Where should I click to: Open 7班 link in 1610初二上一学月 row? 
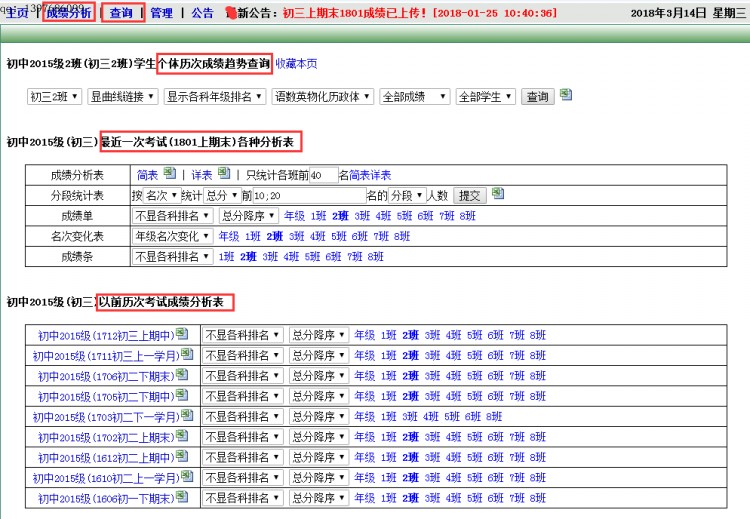point(517,477)
